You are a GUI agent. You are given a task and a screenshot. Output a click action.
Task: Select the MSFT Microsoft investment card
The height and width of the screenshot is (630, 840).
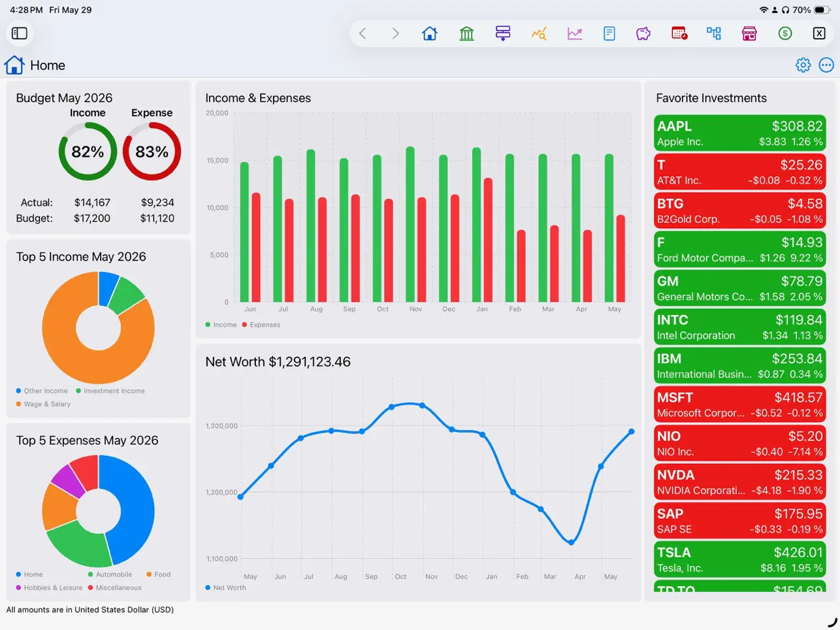tap(739, 405)
